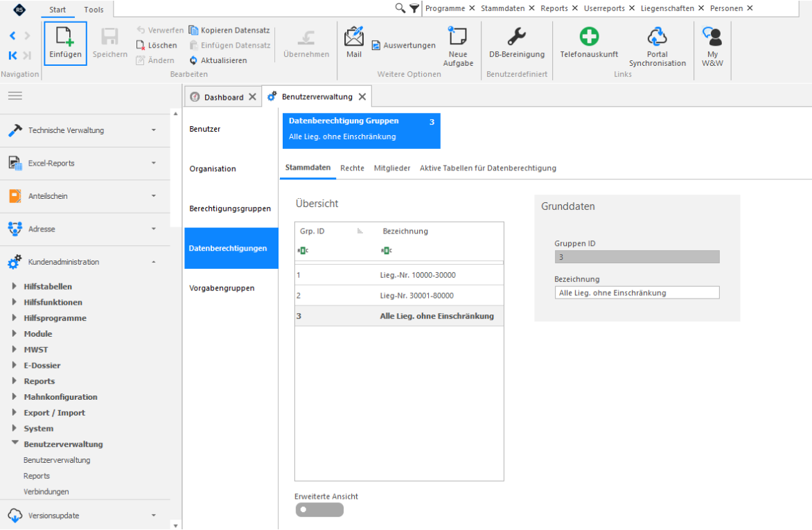Viewport: 812px width, 530px height.
Task: Close the Benutzerverwaltung tab
Action: click(362, 97)
